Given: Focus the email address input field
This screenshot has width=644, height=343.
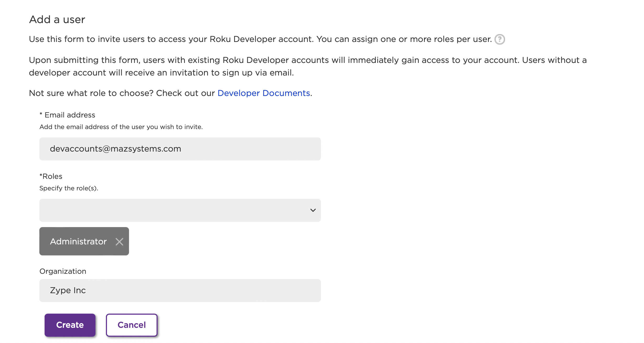Looking at the screenshot, I should (x=180, y=149).
